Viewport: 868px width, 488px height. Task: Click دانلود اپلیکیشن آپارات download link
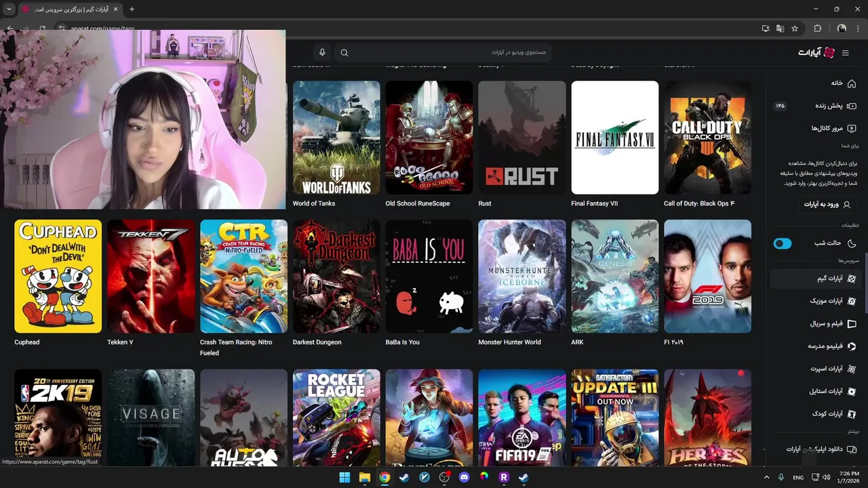(x=816, y=449)
